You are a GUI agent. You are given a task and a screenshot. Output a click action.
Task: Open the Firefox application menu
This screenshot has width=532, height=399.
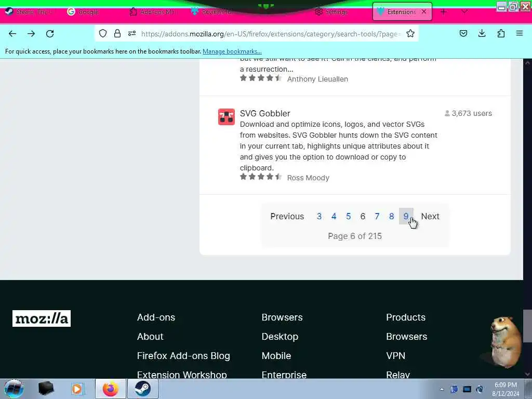pyautogui.click(x=520, y=33)
